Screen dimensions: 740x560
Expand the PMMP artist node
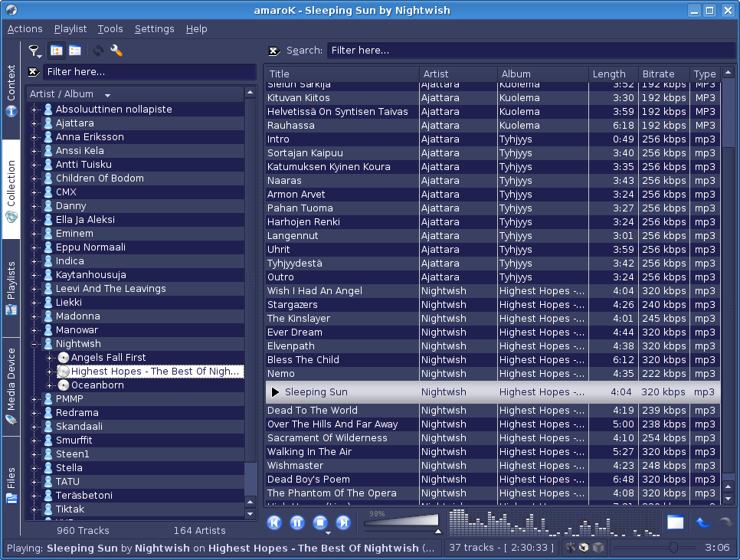point(34,400)
